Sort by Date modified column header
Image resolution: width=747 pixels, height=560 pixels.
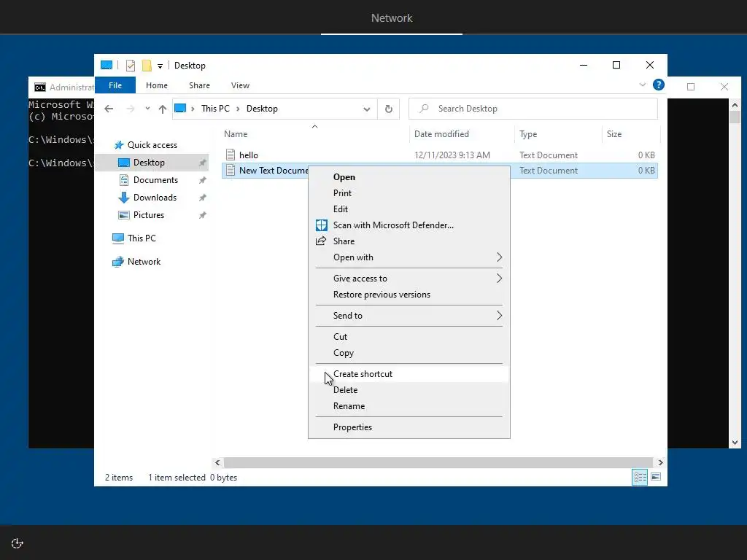462,134
